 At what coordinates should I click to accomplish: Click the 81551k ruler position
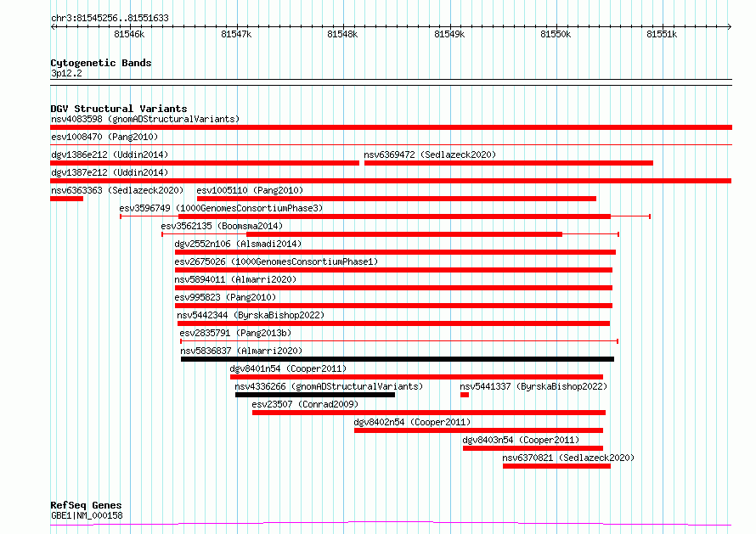coord(662,34)
